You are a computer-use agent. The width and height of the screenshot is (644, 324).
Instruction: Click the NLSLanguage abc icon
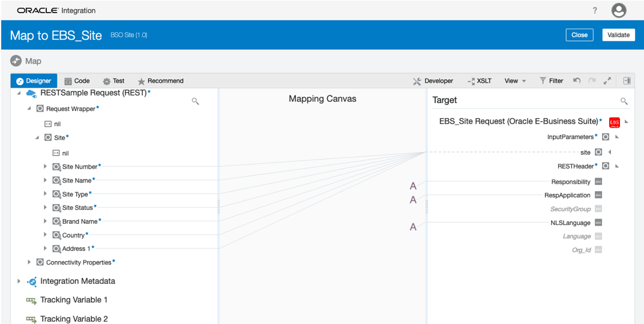point(598,223)
